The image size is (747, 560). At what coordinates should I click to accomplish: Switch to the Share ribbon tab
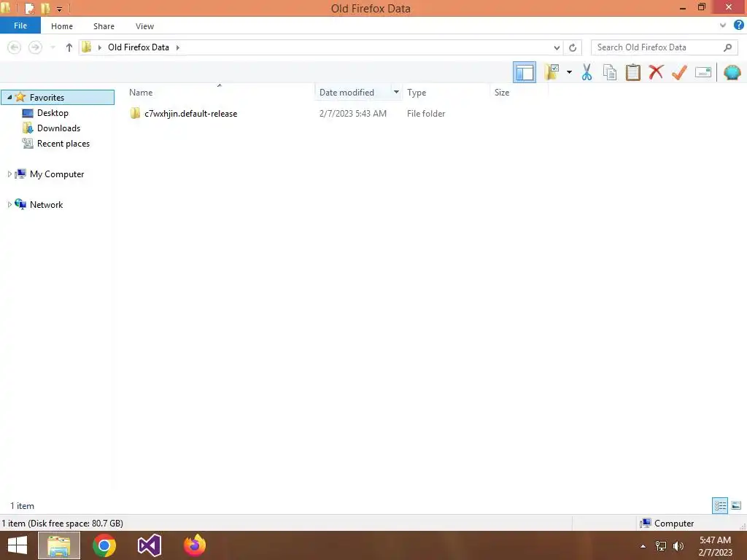(x=104, y=26)
